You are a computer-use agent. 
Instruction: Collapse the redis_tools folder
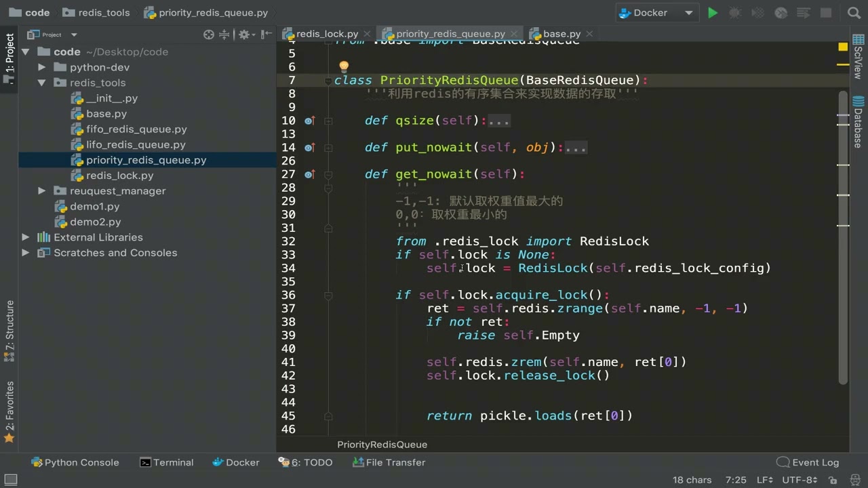point(42,83)
